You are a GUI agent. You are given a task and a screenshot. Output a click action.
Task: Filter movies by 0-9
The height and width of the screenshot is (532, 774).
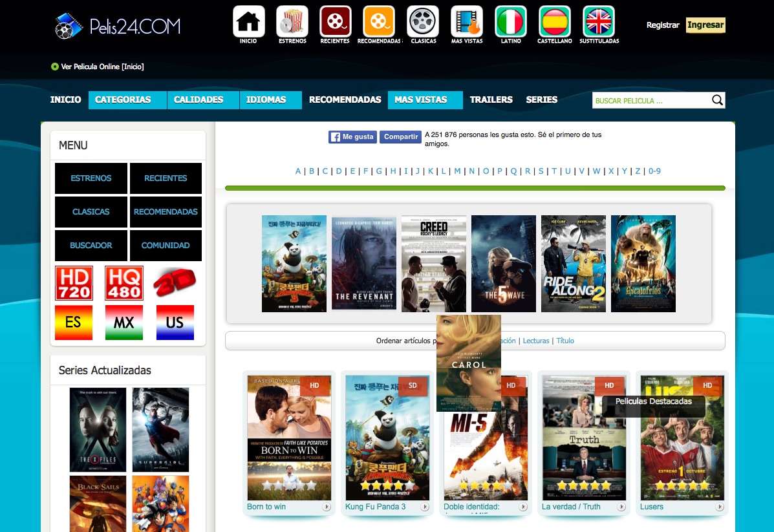[x=654, y=171]
